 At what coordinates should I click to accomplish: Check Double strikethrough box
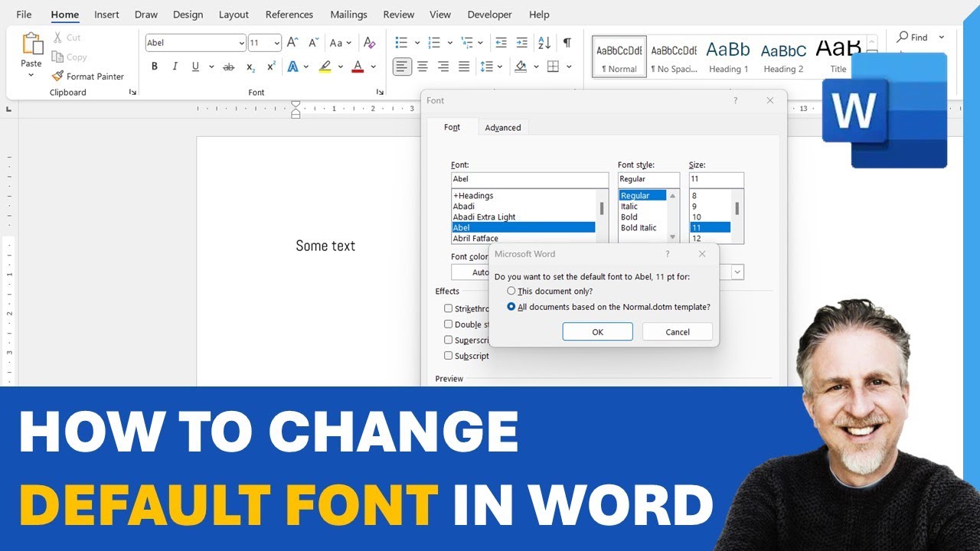coord(449,324)
